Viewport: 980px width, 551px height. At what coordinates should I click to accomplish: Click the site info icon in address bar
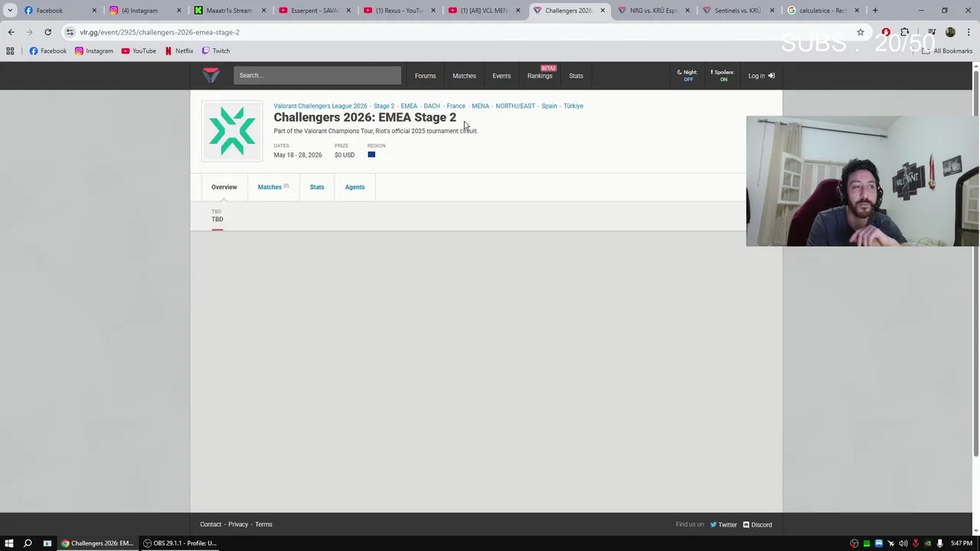[70, 32]
